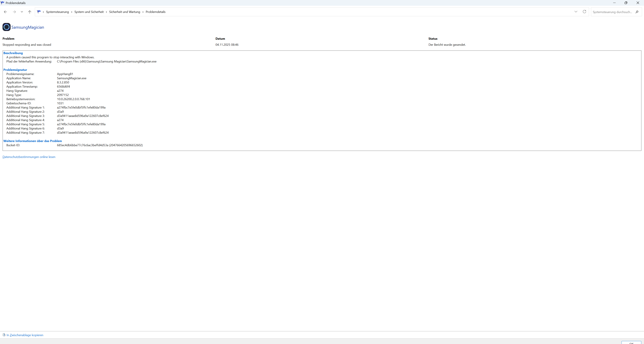The image size is (644, 344).
Task: Open Datenschutzbestimmungen online lesen link
Action: 29,157
